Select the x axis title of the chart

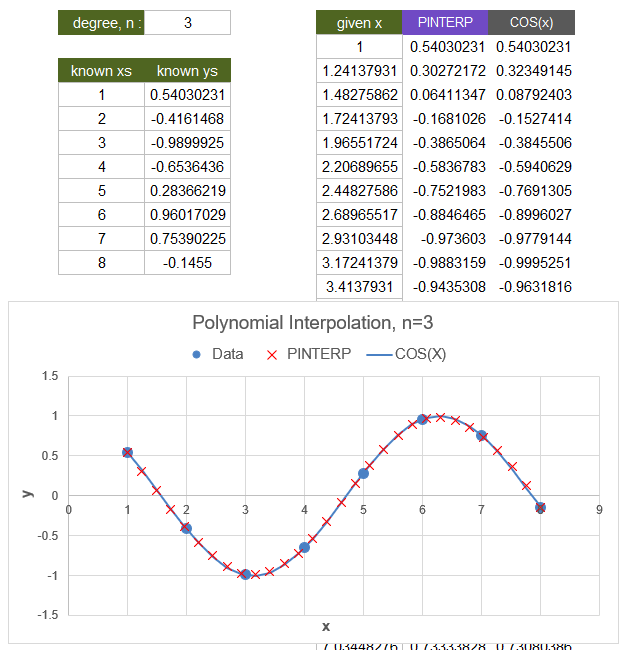326,626
